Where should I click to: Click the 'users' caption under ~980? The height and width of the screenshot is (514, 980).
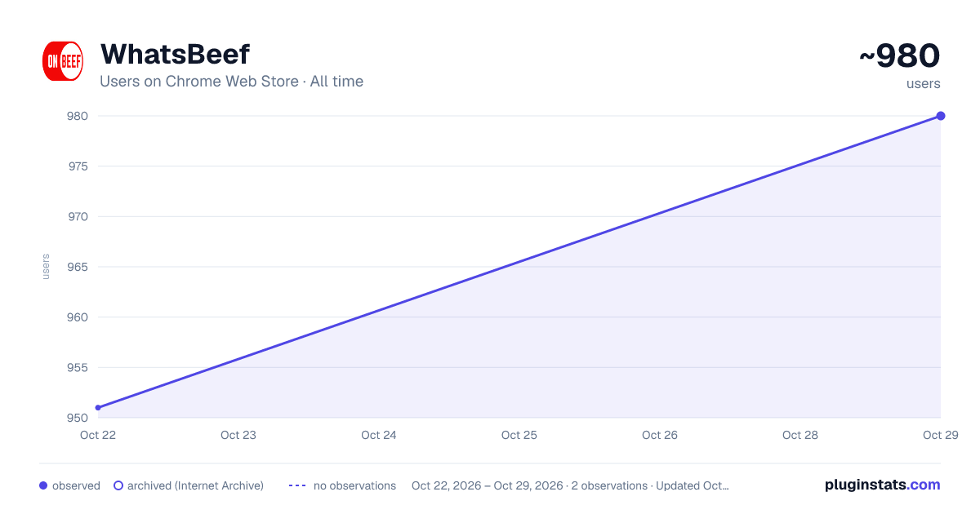point(924,84)
